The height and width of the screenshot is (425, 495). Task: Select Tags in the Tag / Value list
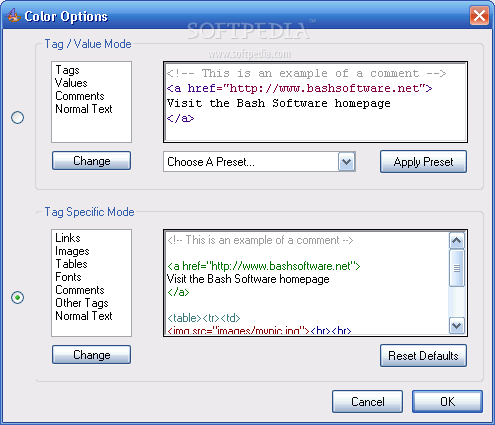pos(67,70)
